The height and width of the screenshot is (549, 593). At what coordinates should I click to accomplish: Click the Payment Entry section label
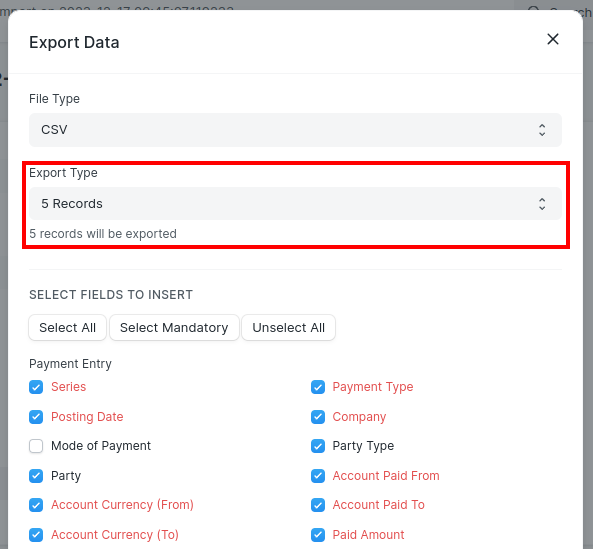70,364
